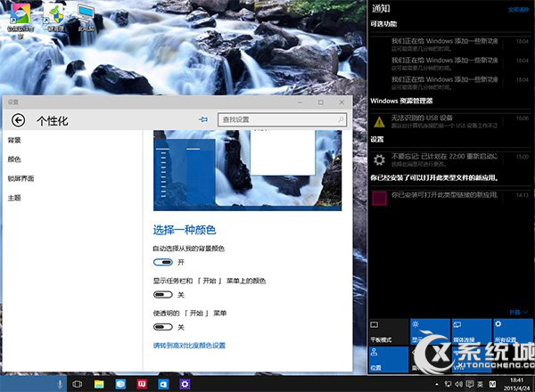Show hidden system tray icons
535x392 pixels.
[437, 384]
